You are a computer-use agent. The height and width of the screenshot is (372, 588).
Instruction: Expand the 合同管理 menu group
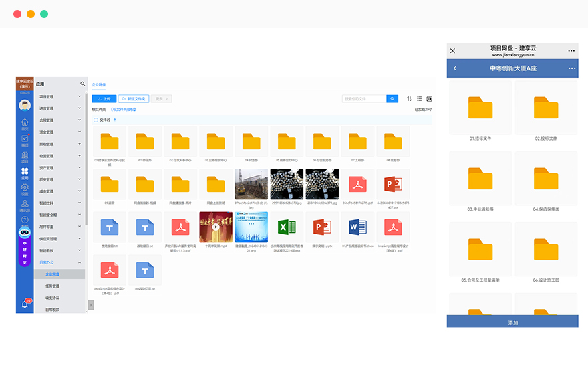click(60, 120)
